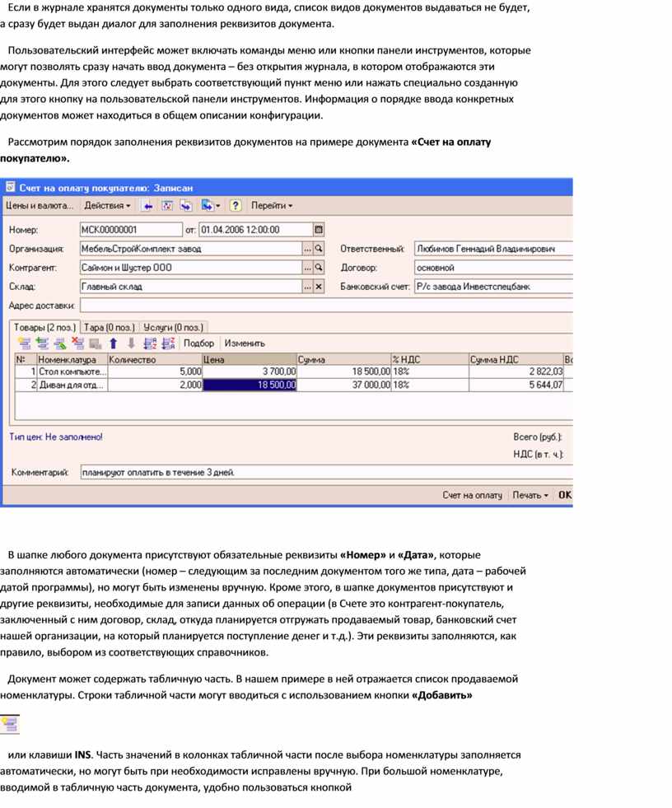Select the 'Стол компьюте...' row cell
Image resolution: width=672 pixels, height=808 pixels.
(x=72, y=371)
